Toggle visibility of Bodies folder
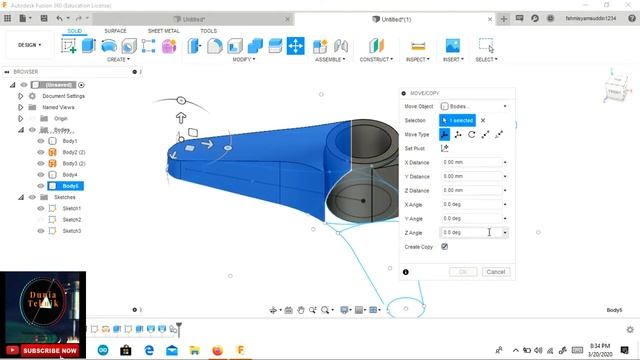The image size is (640, 360). click(x=32, y=130)
